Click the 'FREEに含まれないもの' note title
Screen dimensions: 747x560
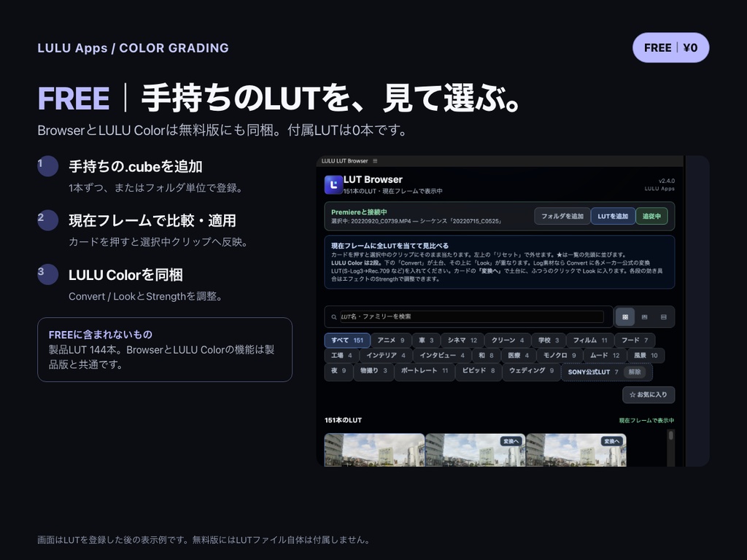[101, 335]
